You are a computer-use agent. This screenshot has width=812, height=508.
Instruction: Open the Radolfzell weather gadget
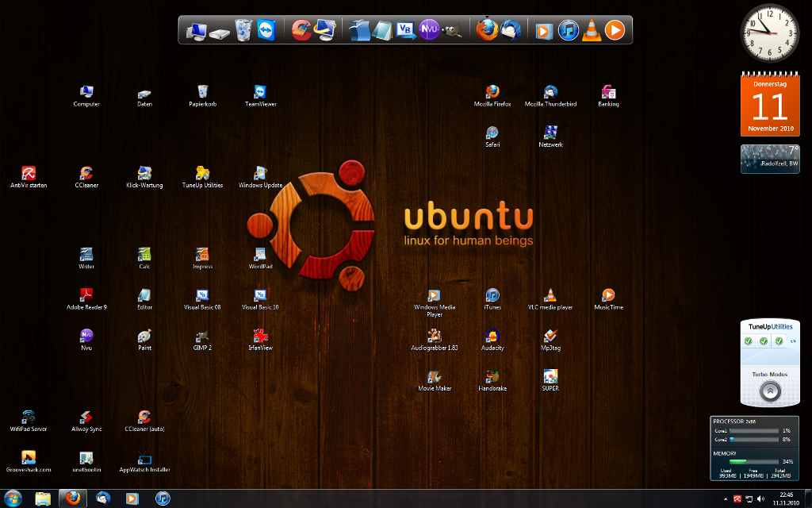point(770,159)
